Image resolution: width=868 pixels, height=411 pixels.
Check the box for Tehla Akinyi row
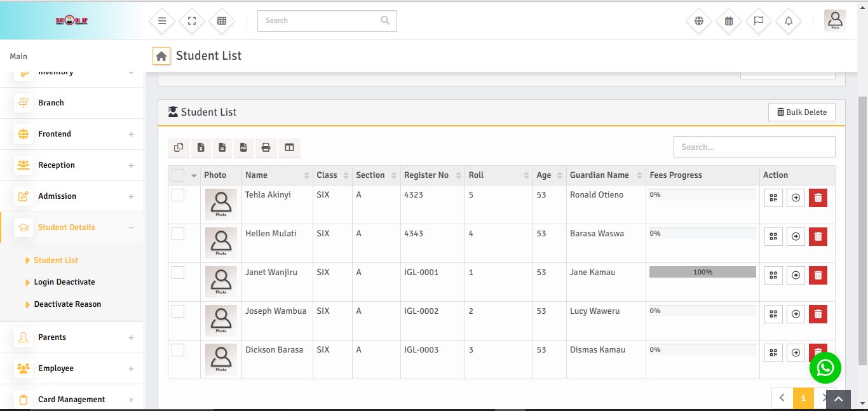(178, 195)
